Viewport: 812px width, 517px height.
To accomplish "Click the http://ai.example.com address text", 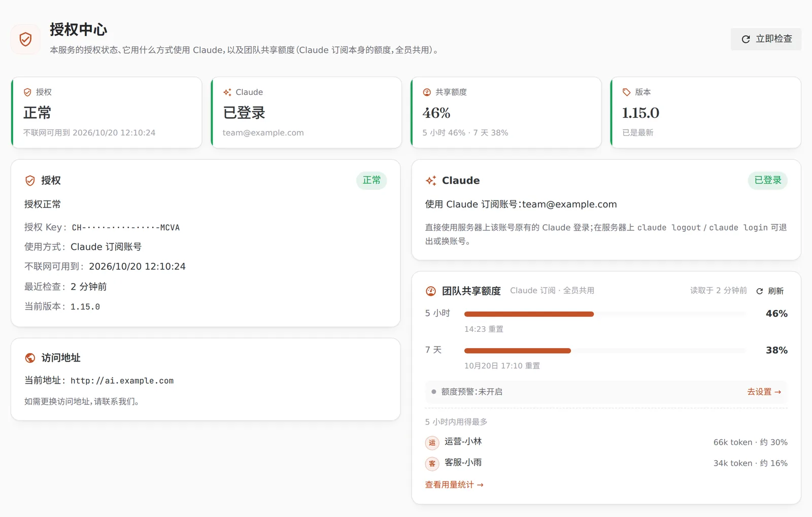I will pyautogui.click(x=122, y=381).
